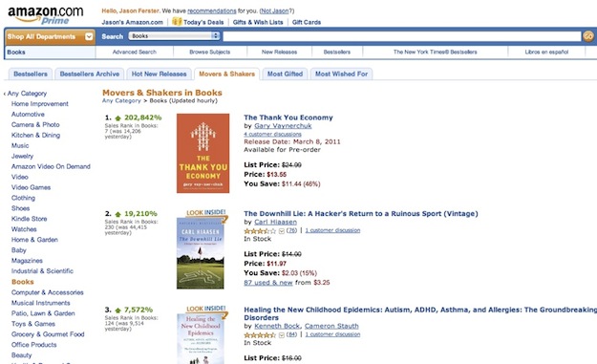Open the Amazon.com Prime logo
597x364 pixels.
click(x=45, y=14)
